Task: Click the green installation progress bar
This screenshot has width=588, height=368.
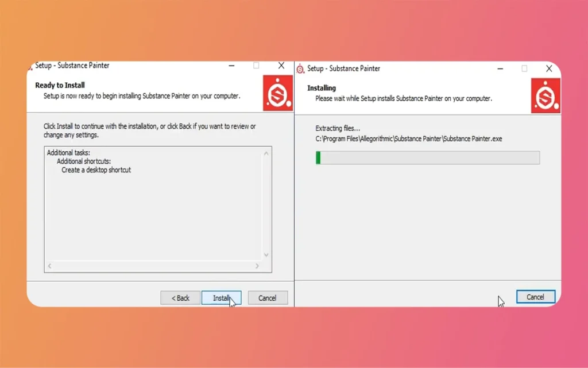Action: click(x=427, y=158)
